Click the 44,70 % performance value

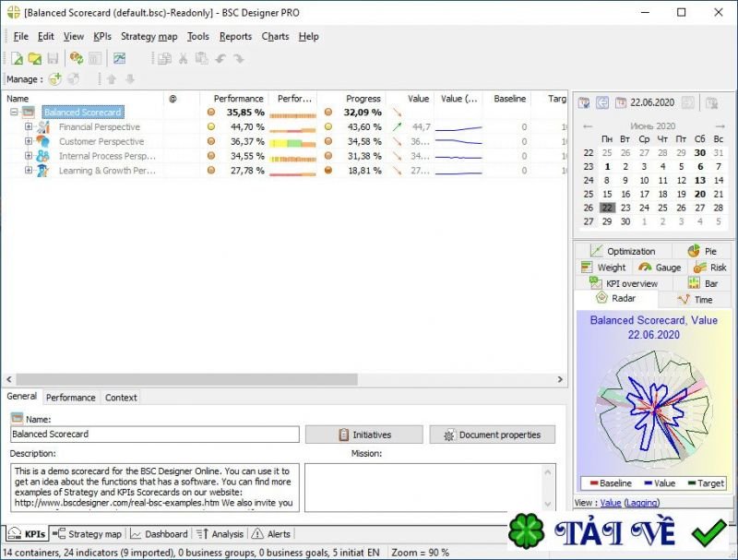[247, 127]
